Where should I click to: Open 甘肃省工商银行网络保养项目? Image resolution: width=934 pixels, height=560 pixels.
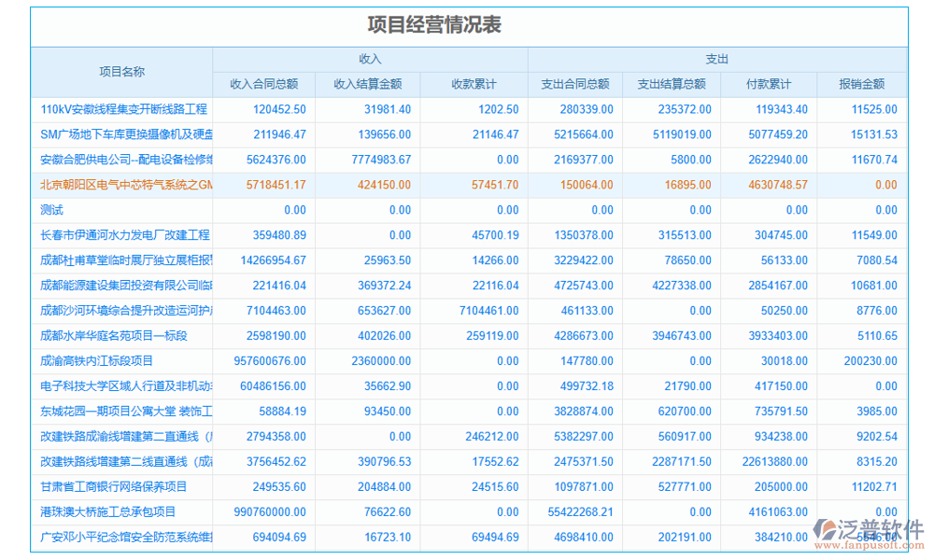pyautogui.click(x=114, y=486)
